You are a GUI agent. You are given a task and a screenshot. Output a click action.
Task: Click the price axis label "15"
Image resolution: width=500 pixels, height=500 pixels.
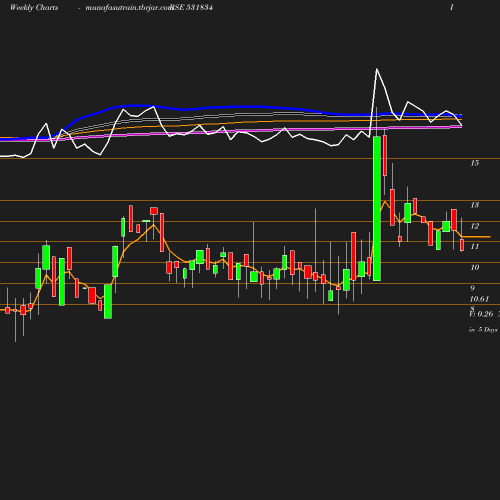pos(475,163)
